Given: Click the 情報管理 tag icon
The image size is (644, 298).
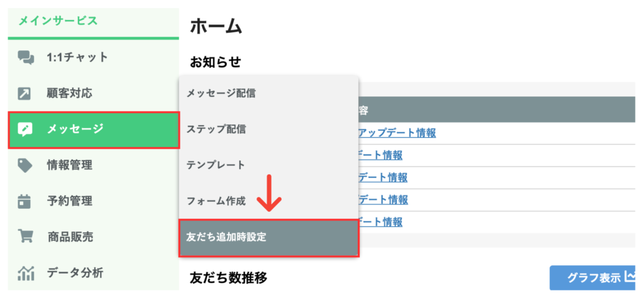Looking at the screenshot, I should coord(25,165).
